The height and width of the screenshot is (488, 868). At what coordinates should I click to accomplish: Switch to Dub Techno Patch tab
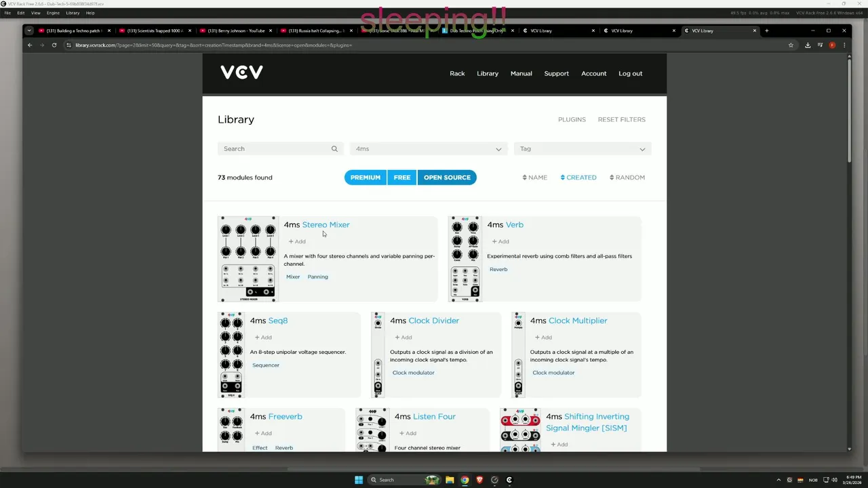coord(478,30)
